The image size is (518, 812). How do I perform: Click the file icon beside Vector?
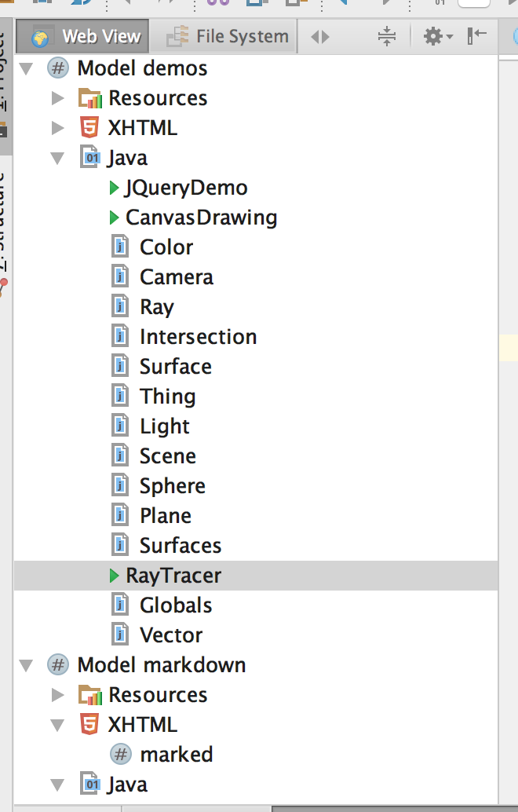(120, 635)
